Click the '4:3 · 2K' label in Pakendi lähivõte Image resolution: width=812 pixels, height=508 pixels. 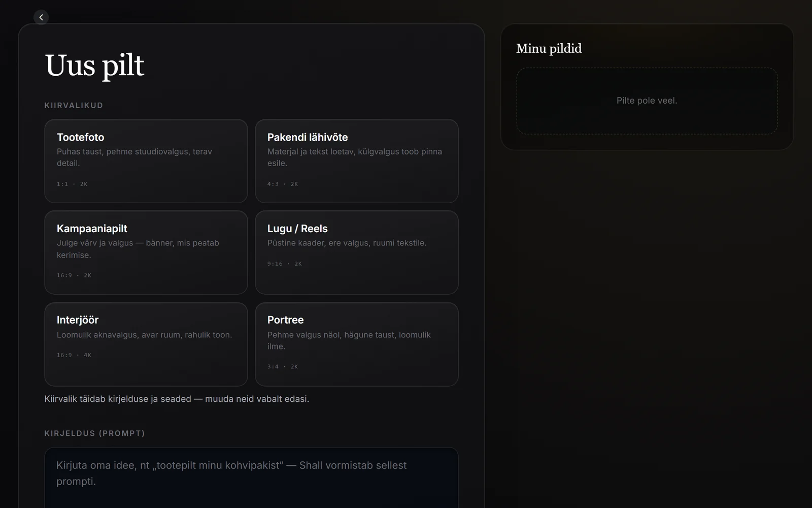click(283, 184)
